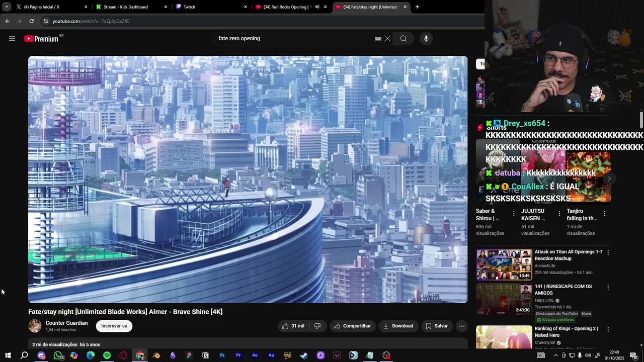Open options for JUJUTSU KAISEN short
The height and width of the screenshot is (362, 644).
click(x=559, y=214)
